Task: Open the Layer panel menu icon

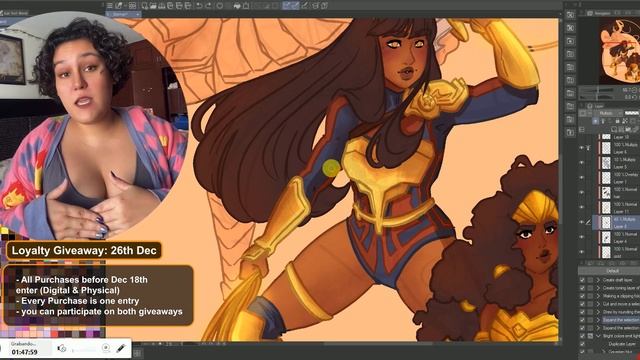Action: tap(581, 129)
